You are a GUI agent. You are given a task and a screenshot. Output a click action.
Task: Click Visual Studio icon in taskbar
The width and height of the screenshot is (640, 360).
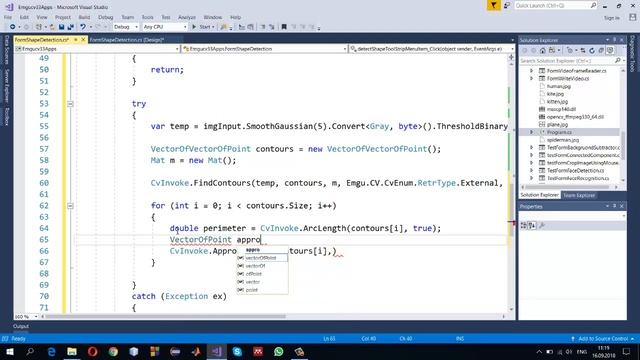coord(216,351)
